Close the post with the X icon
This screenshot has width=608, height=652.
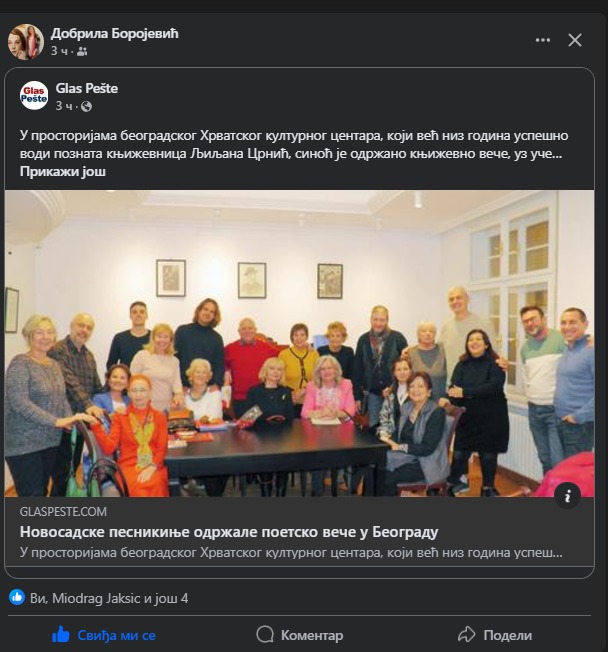pyautogui.click(x=575, y=40)
